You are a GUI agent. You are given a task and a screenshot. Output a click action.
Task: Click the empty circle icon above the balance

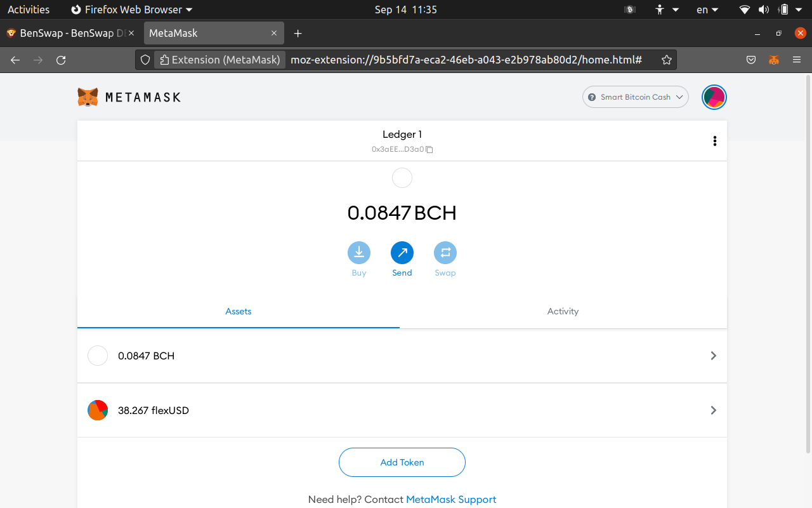pos(402,178)
